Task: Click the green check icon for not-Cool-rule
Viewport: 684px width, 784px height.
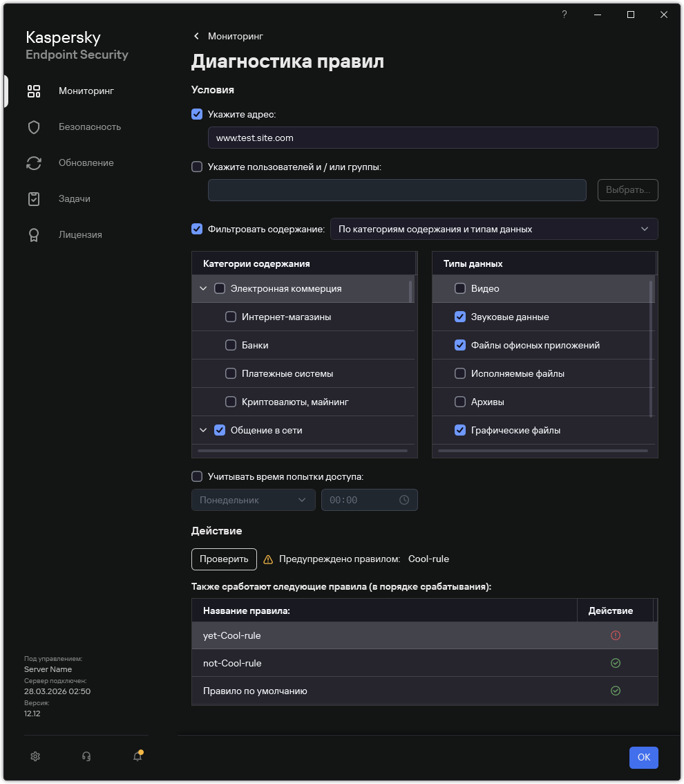Action: pos(616,663)
